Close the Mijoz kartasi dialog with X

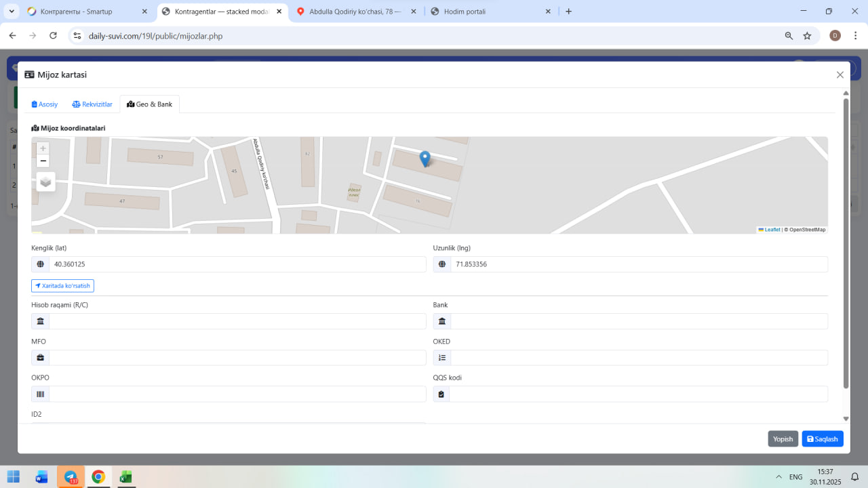(x=840, y=75)
